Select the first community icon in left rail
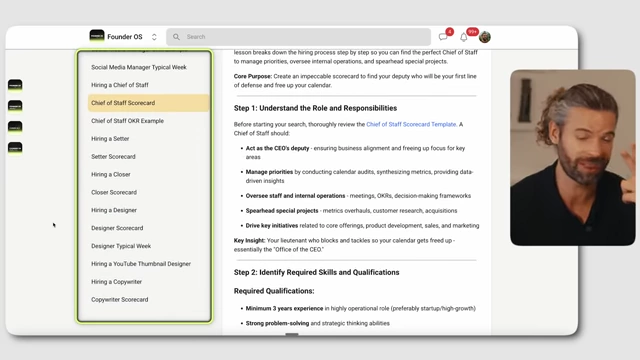 coord(15,85)
